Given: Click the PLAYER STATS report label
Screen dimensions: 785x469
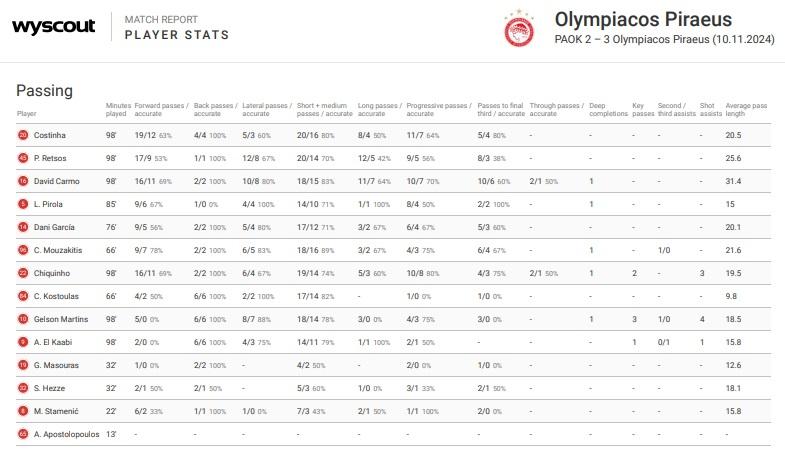Looking at the screenshot, I should [x=176, y=35].
